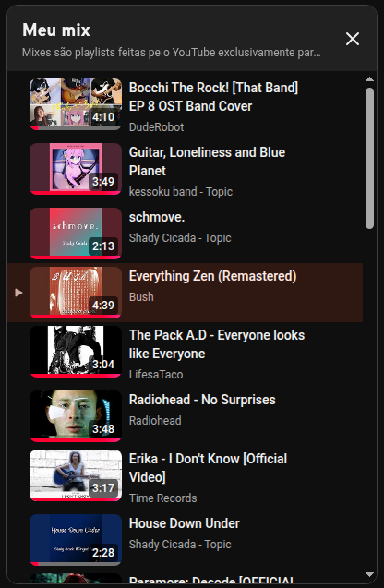384x588 pixels.
Task: Click the play indicator beside Everything Zen
Action: [18, 293]
